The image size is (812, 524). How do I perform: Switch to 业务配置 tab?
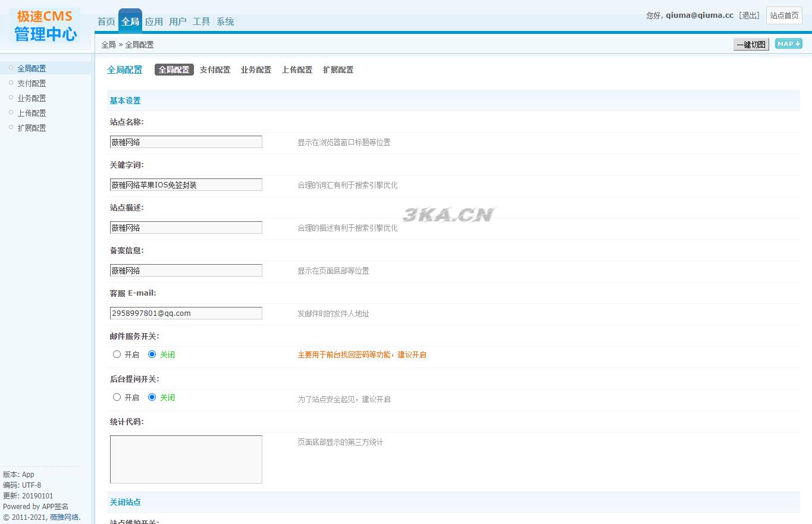pos(256,70)
